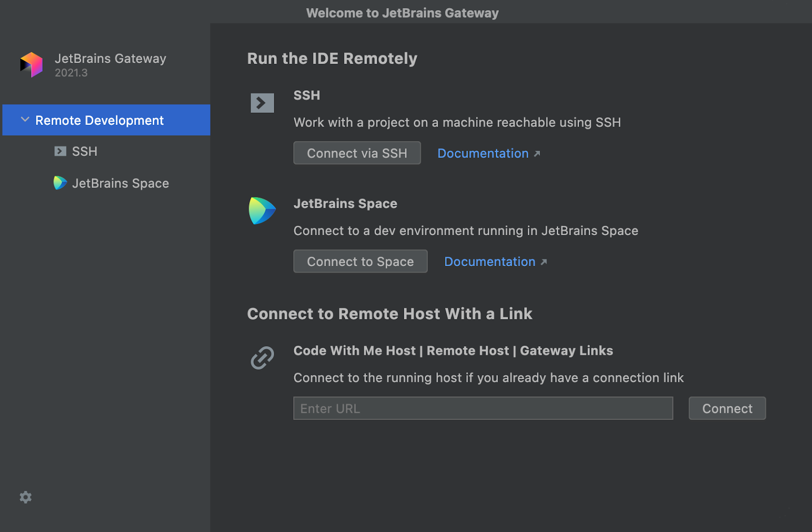Click the large SSH terminal icon
This screenshot has width=812, height=532.
point(262,103)
